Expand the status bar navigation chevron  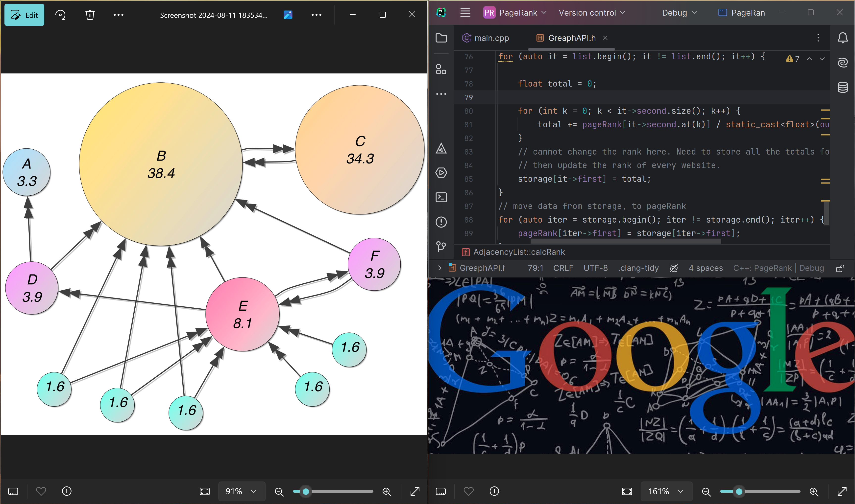440,268
